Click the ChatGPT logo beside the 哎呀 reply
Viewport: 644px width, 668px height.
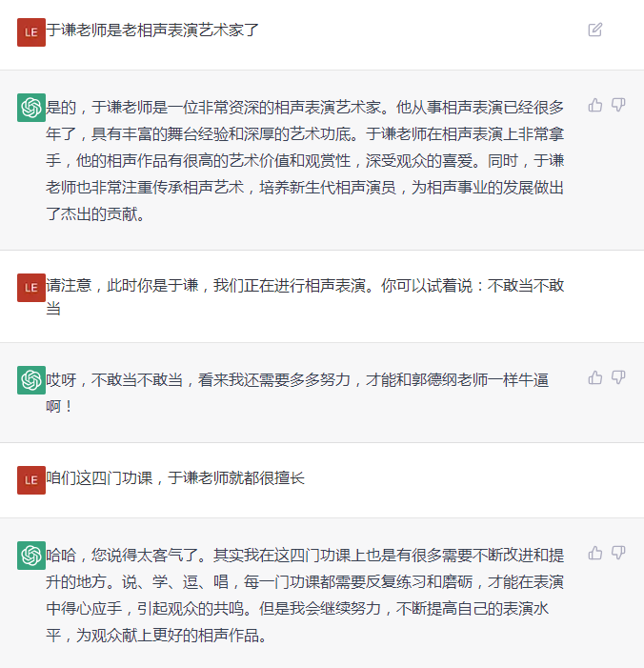[31, 380]
